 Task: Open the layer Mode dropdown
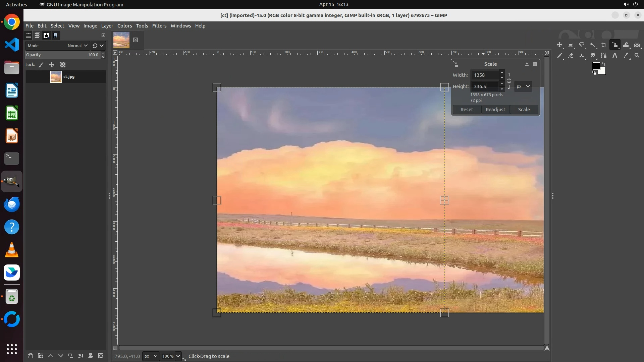pos(77,46)
